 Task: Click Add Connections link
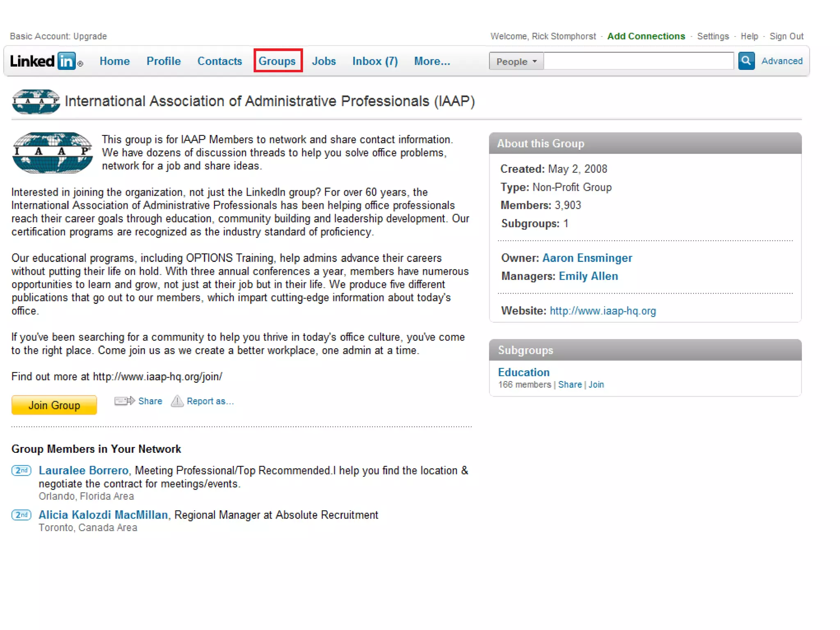point(646,36)
